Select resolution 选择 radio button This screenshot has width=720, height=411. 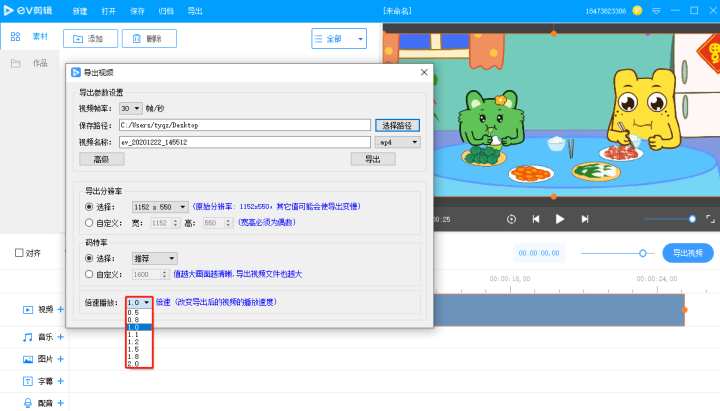pos(89,207)
